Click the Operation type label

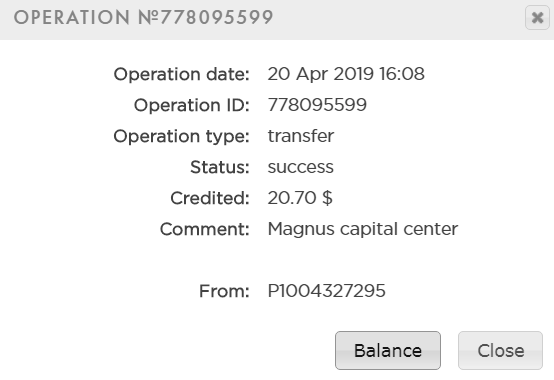click(182, 137)
